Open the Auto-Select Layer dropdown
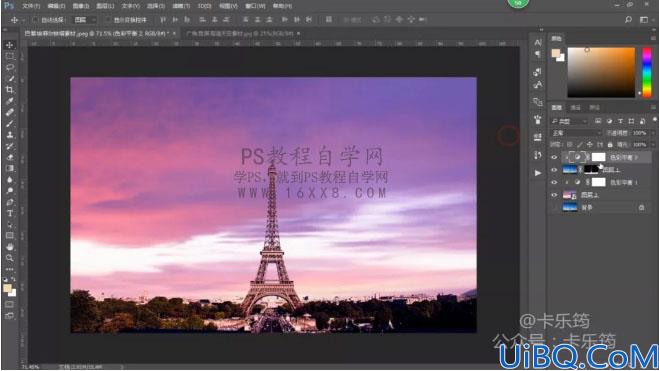The image size is (659, 371). (x=85, y=20)
